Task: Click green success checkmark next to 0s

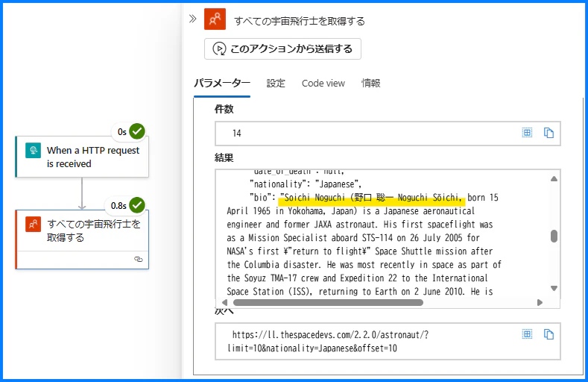Action: [137, 131]
